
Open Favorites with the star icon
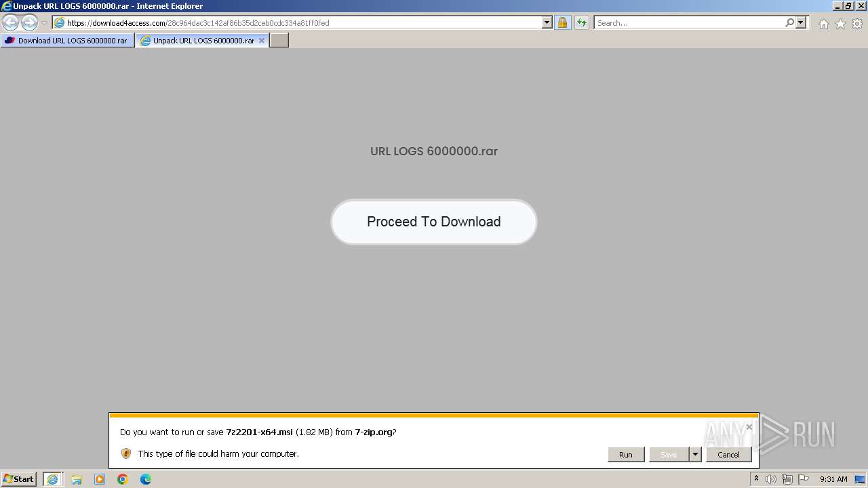840,24
